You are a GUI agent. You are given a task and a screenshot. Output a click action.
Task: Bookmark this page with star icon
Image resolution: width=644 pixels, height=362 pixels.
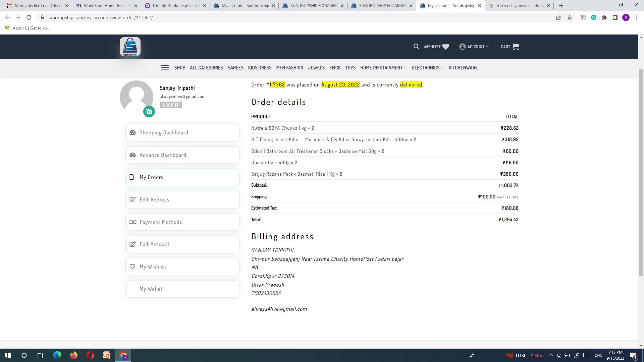pyautogui.click(x=570, y=17)
